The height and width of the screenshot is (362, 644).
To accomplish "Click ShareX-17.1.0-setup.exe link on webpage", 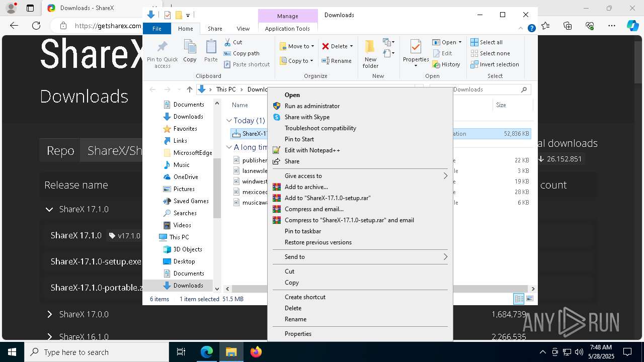I will coord(96,261).
